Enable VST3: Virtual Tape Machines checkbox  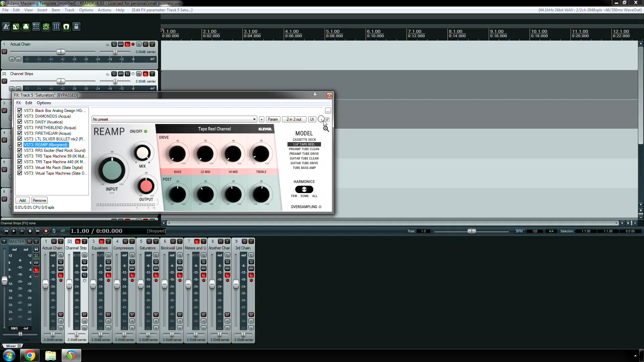point(20,173)
